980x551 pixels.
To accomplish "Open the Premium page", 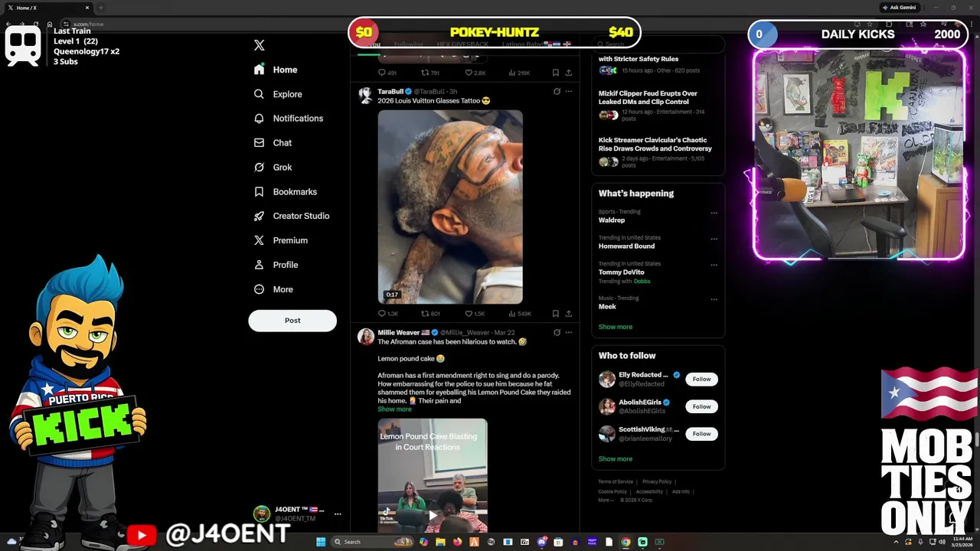I will point(280,240).
